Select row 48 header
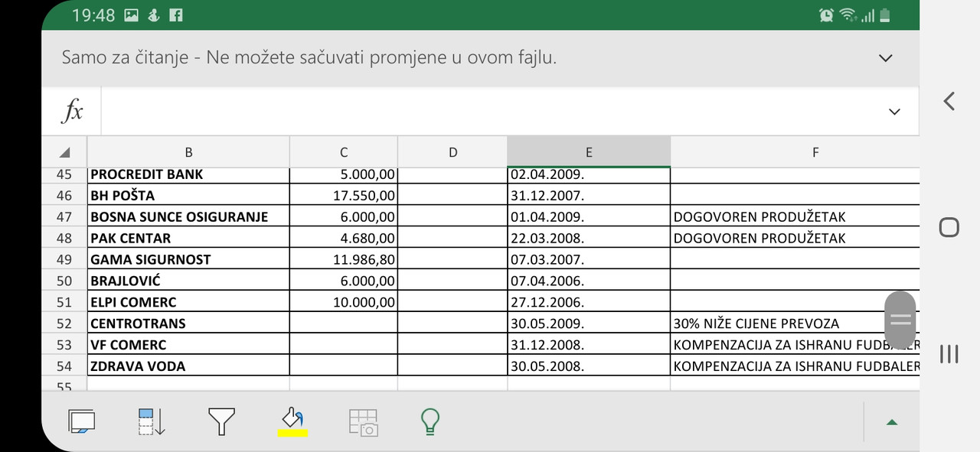The image size is (980, 452). (x=64, y=238)
